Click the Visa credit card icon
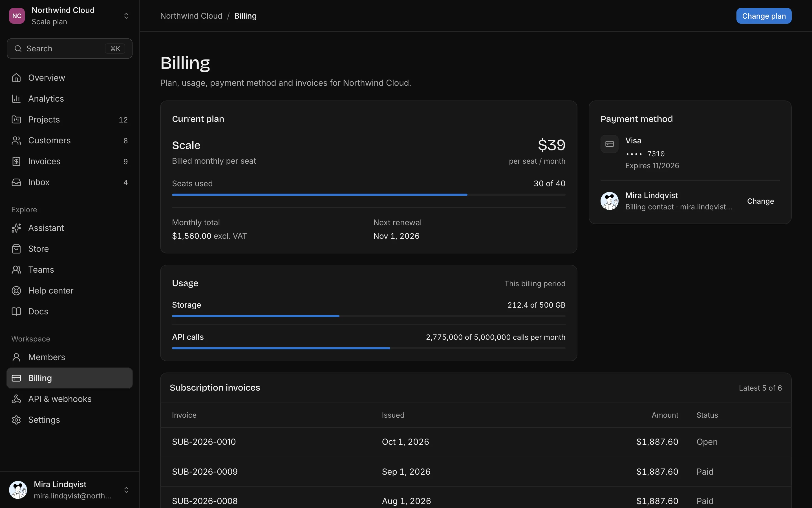 pyautogui.click(x=609, y=144)
